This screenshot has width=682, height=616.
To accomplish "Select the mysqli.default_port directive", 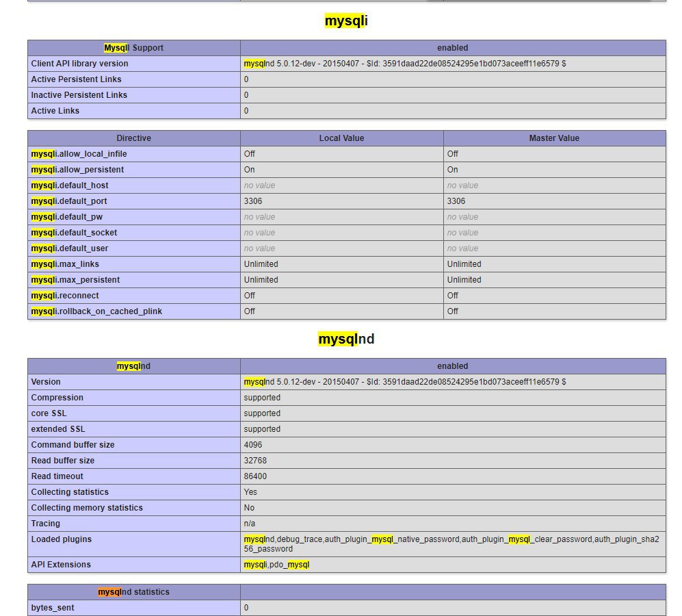I will [x=68, y=201].
